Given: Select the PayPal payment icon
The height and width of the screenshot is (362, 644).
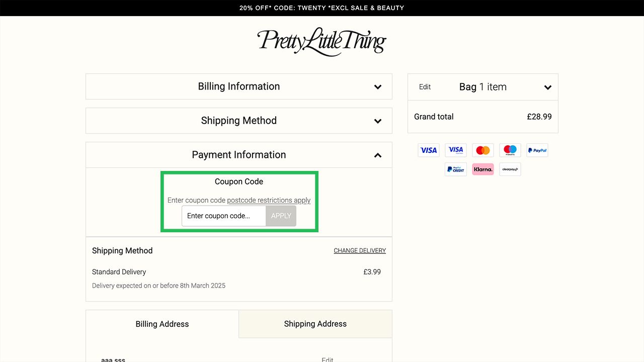Looking at the screenshot, I should pyautogui.click(x=537, y=150).
